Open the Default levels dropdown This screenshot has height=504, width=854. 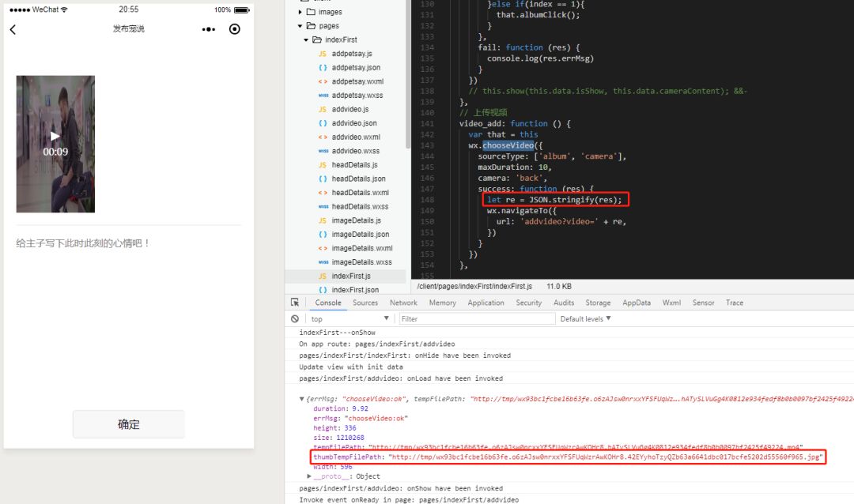[x=585, y=319]
